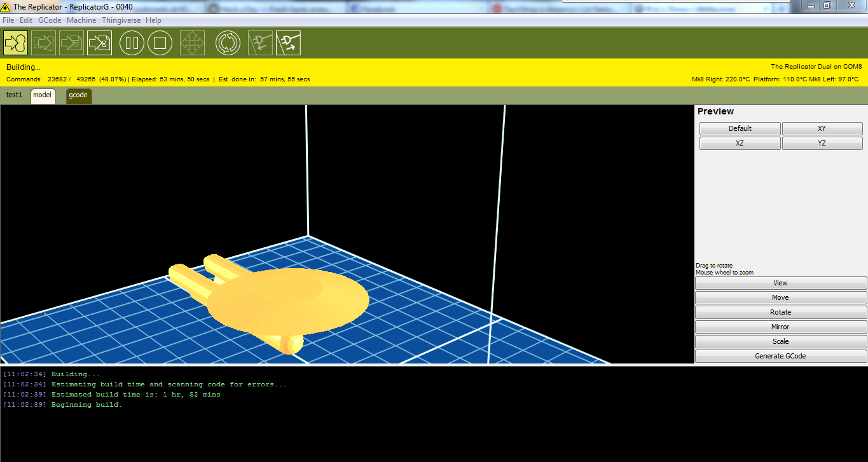Click the ReplicatorG title bar app icon
Screen dimensions: 868x462
pyautogui.click(x=6, y=7)
